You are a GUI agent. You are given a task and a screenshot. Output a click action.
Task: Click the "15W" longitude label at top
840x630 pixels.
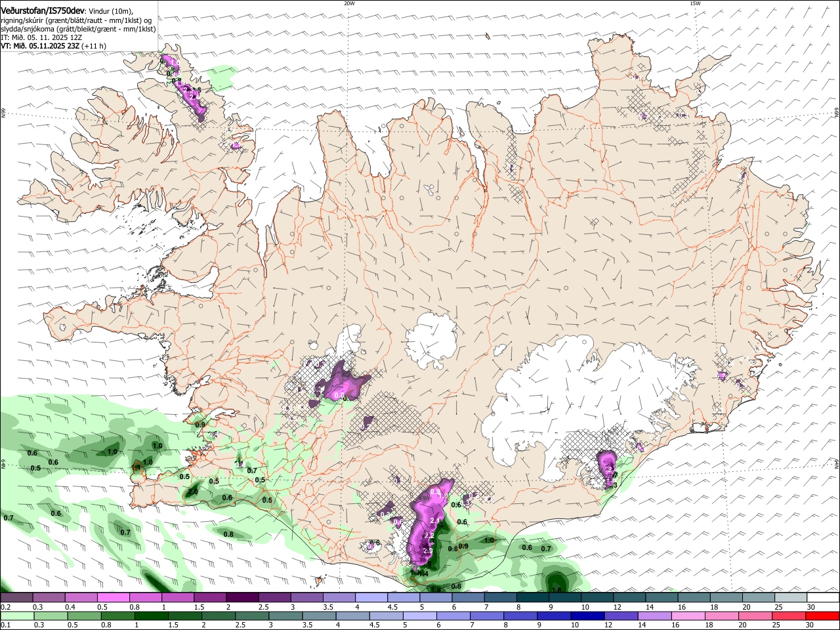(695, 3)
